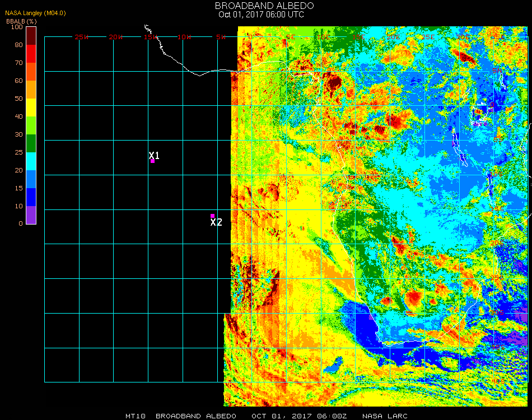This screenshot has height=420, width=532.
Task: Click the solid blue 10–15 legend swatch
Action: pyautogui.click(x=31, y=197)
